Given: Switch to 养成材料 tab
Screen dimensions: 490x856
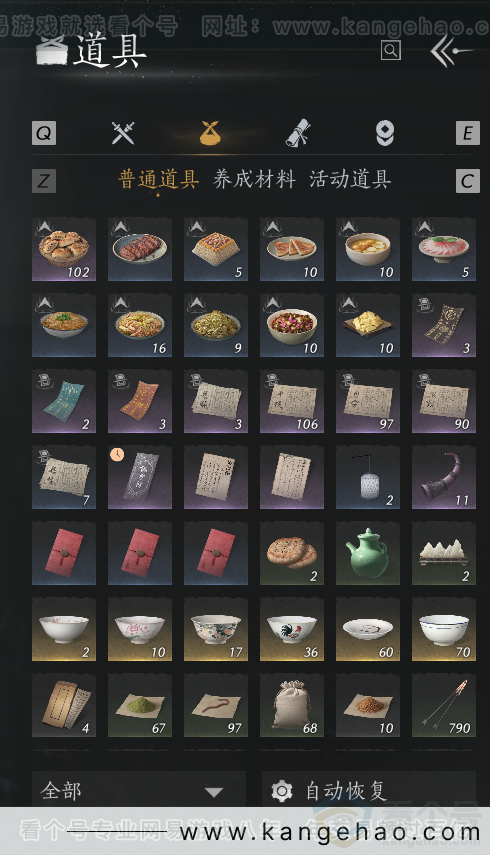Looking at the screenshot, I should point(254,180).
